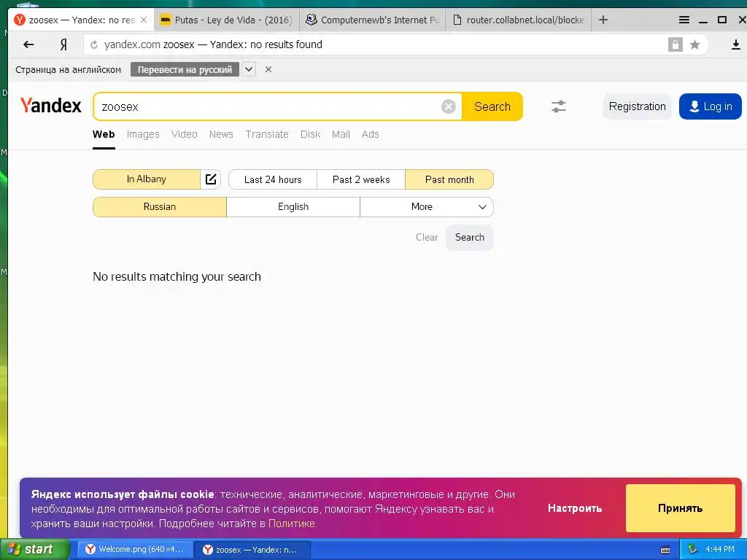Go back with the browser back arrow
Viewport: 747px width, 560px height.
[28, 44]
